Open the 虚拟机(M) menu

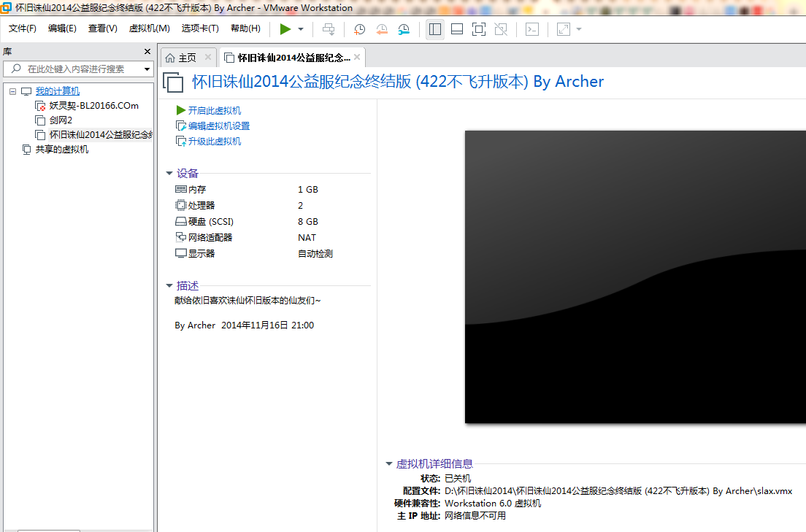click(x=149, y=28)
